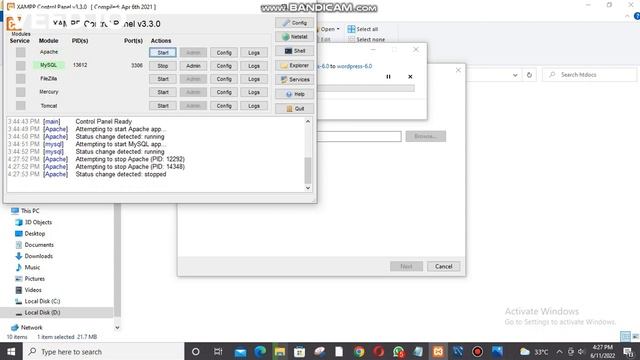Viewport: 640px width, 360px height.
Task: Click MySQL PID value 13612
Action: [x=80, y=65]
